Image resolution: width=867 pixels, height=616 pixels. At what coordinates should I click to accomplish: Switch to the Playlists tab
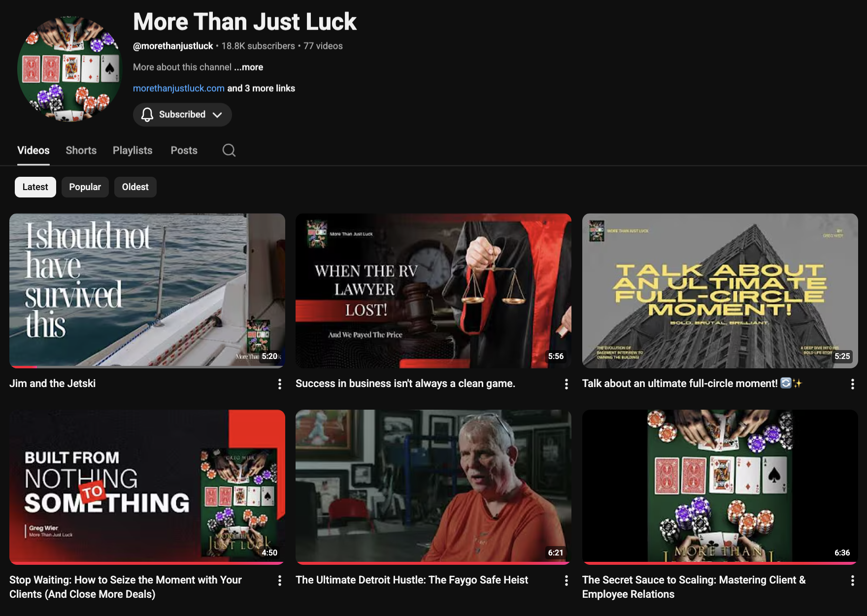(133, 150)
